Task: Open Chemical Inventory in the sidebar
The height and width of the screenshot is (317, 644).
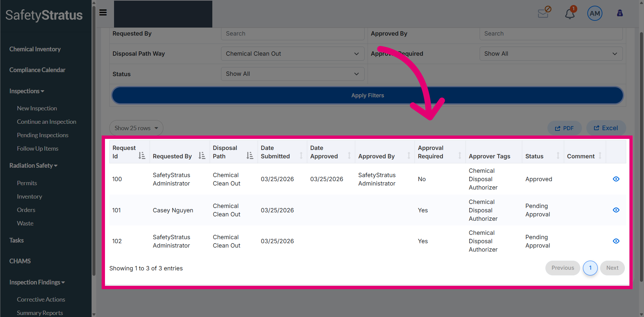Action: tap(35, 49)
